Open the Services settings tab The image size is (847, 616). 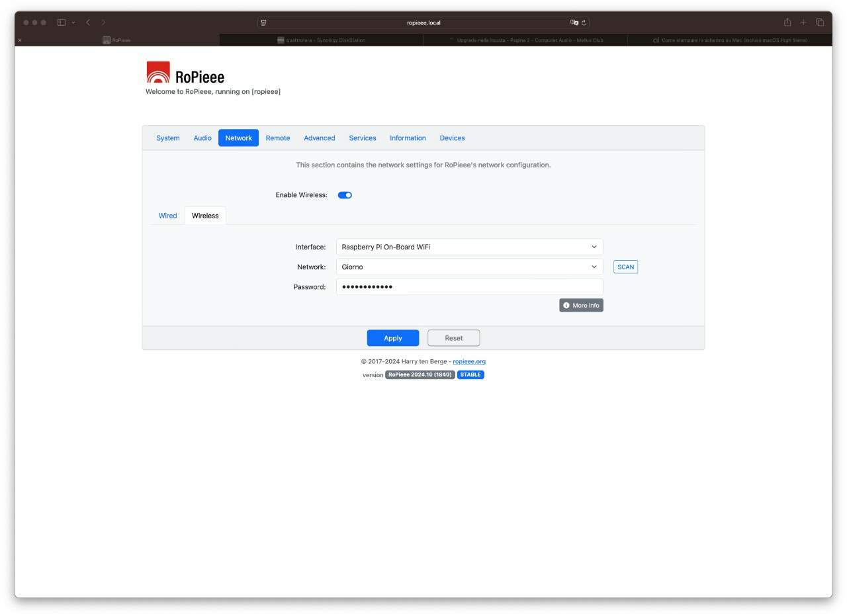click(363, 138)
